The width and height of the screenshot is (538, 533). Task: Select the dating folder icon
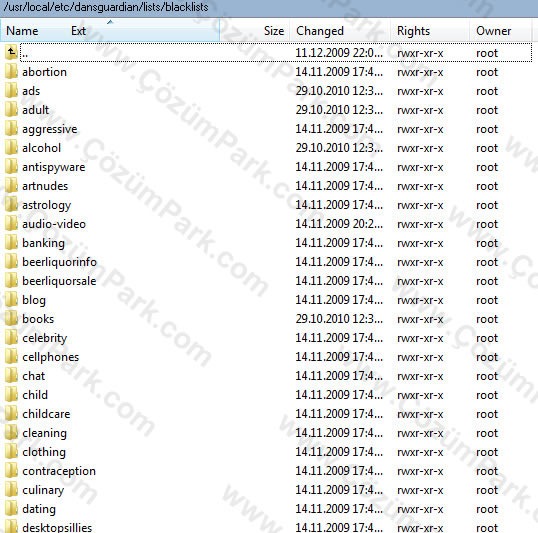click(11, 509)
